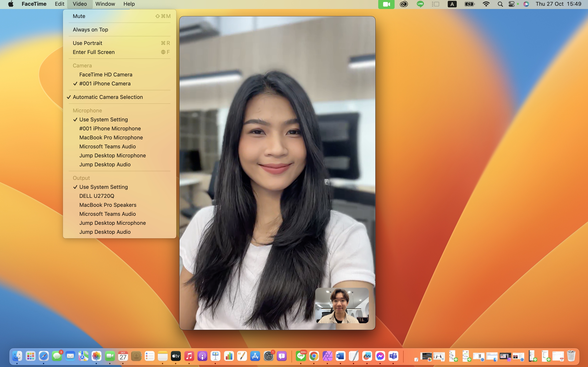This screenshot has width=588, height=367.
Task: Open the Window menu
Action: pyautogui.click(x=105, y=4)
